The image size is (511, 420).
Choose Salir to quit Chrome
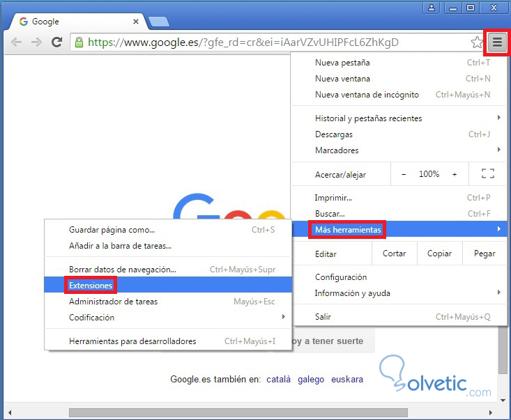tap(399, 317)
